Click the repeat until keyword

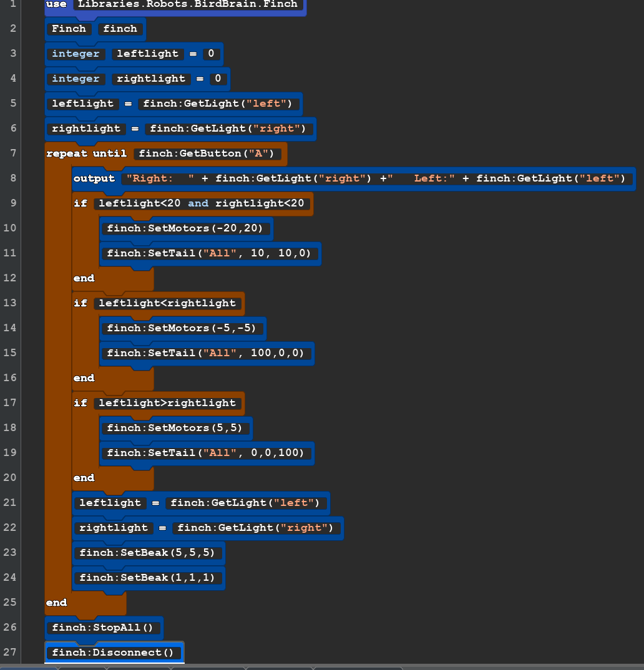click(86, 153)
